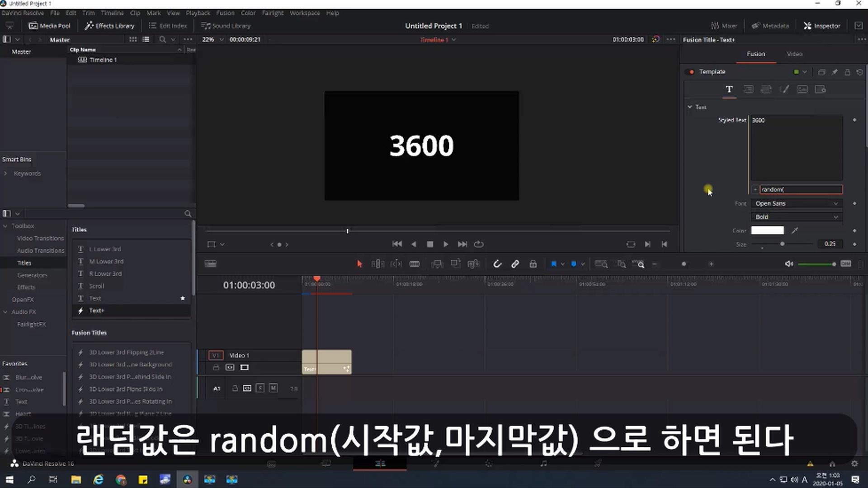Viewport: 868px width, 488px height.
Task: Click the white text color swatch
Action: tap(767, 230)
